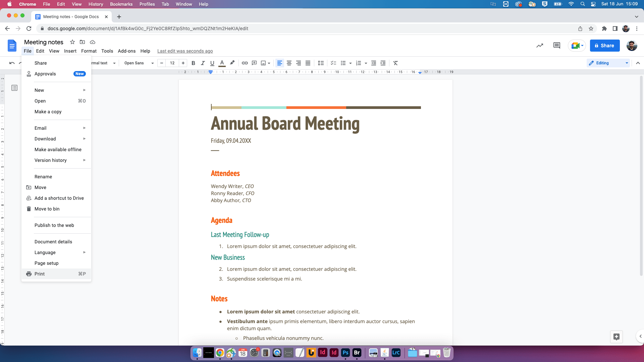
Task: Open the numbered list style dropdown
Action: point(366,63)
